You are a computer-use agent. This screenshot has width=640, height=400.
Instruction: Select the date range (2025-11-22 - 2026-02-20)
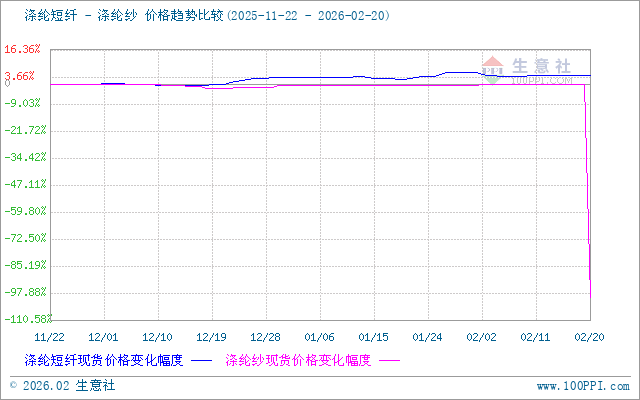[309, 16]
